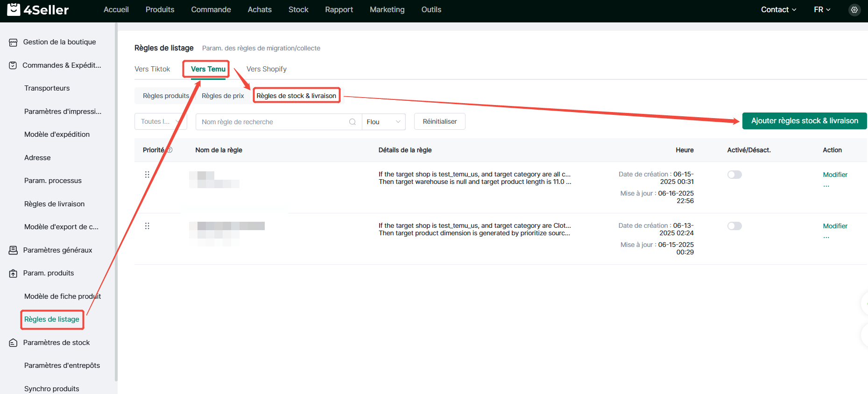Open Modèle d'expédition in the sidebar

pyautogui.click(x=57, y=134)
